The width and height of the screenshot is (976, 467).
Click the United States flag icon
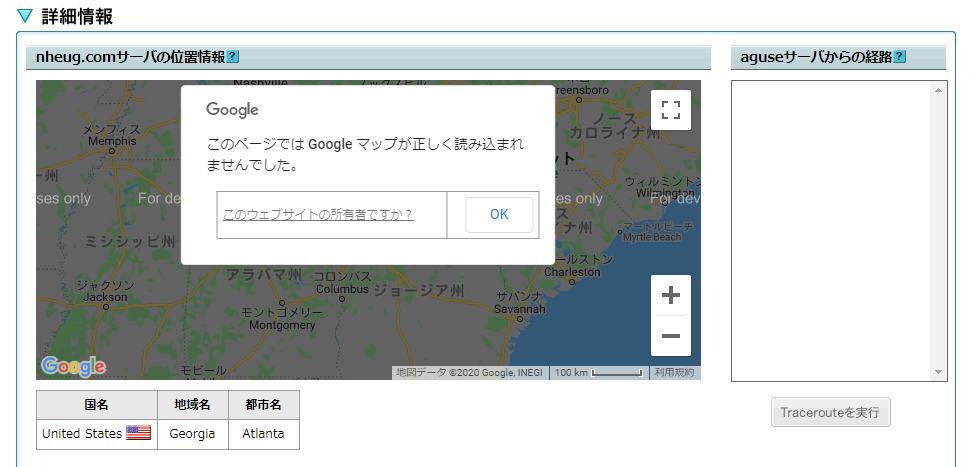138,433
